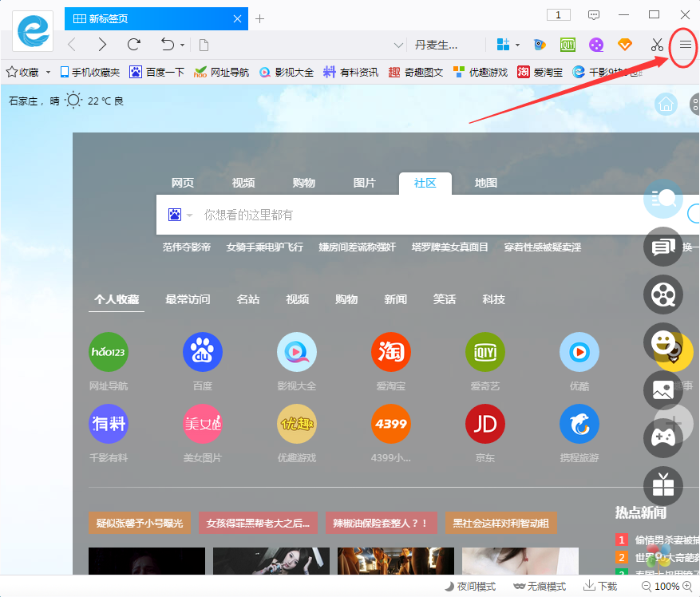Open the iQIYI toolbar icon
The width and height of the screenshot is (700, 597).
(x=568, y=45)
